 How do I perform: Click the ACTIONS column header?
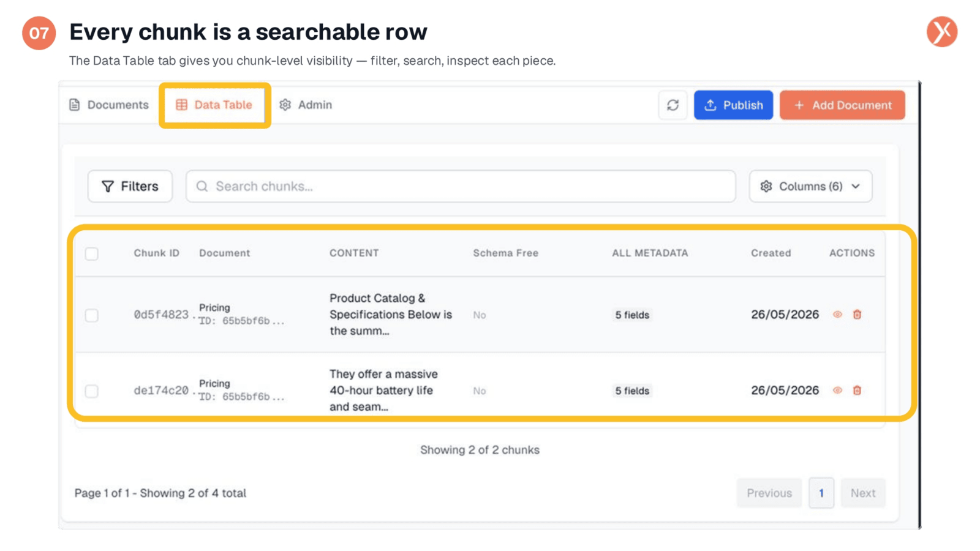tap(851, 253)
